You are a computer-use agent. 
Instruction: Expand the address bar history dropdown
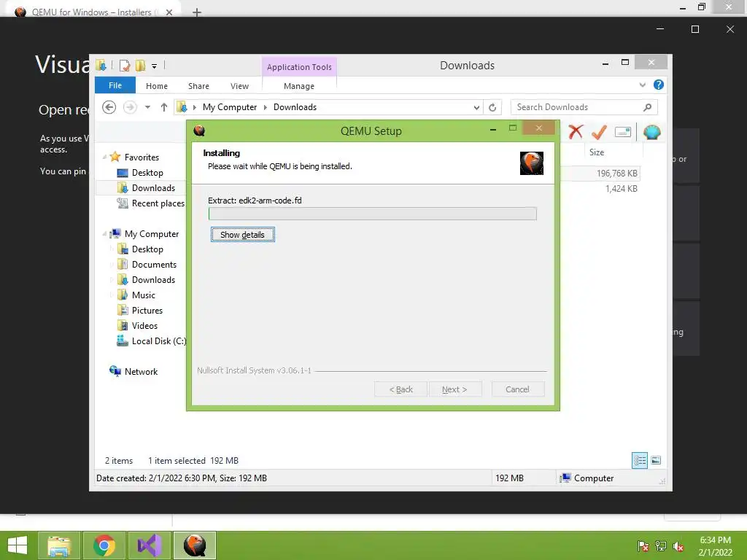[x=476, y=108]
